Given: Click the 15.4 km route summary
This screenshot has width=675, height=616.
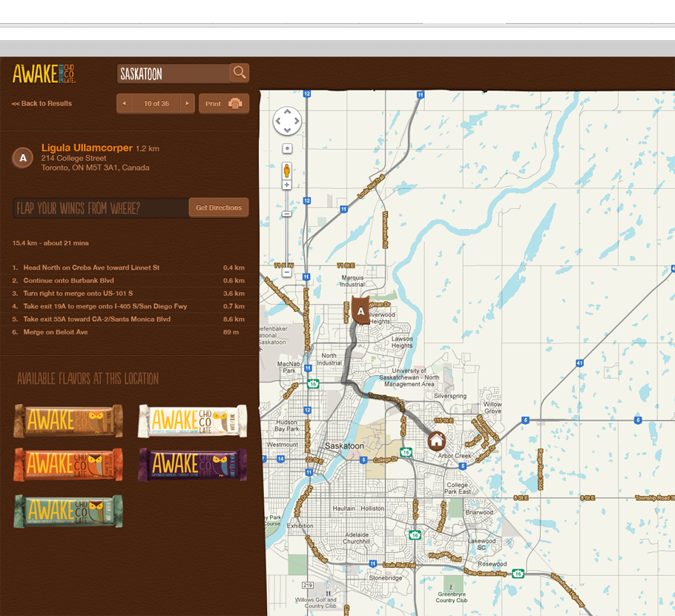Looking at the screenshot, I should [x=50, y=243].
